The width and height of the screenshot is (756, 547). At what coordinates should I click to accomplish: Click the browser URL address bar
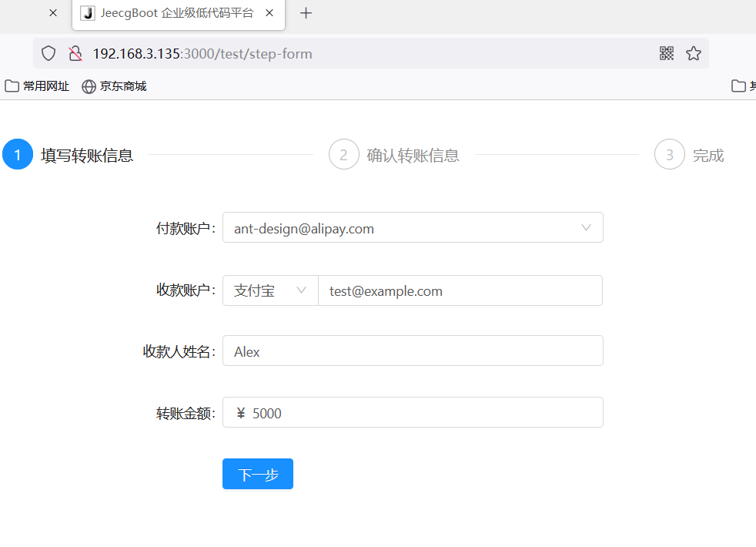pos(370,53)
